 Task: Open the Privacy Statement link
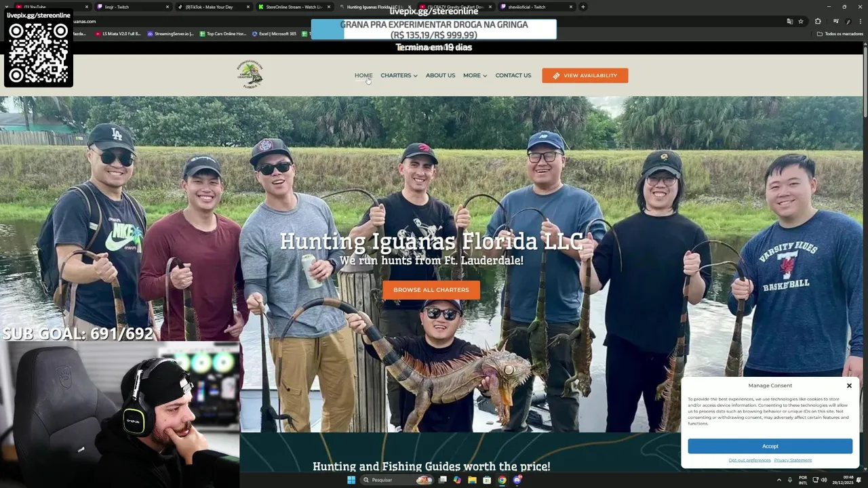[793, 460]
